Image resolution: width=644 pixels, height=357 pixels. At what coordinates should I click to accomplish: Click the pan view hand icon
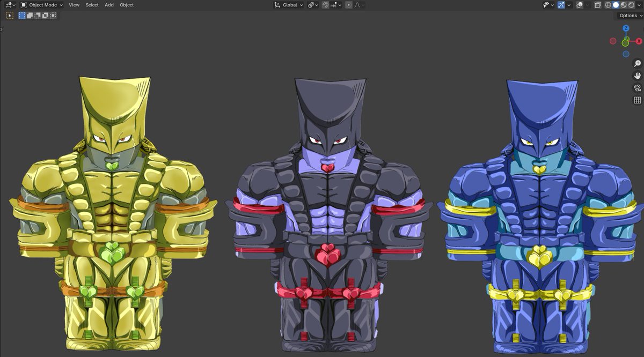[x=638, y=76]
